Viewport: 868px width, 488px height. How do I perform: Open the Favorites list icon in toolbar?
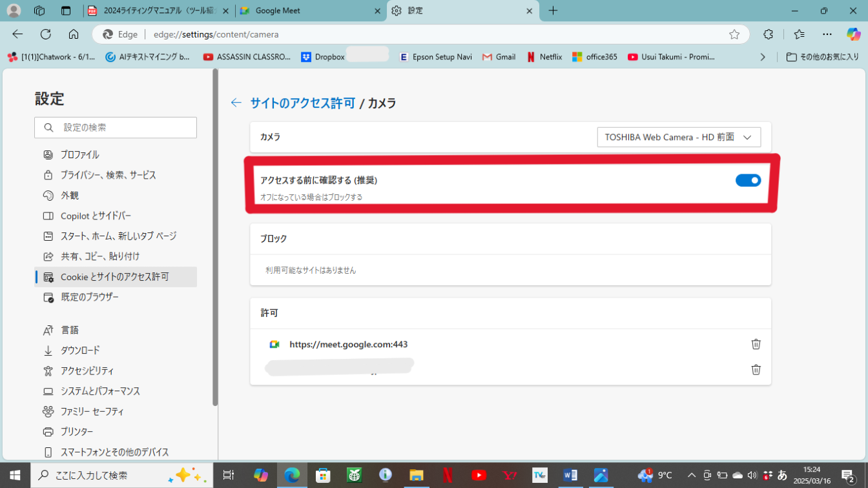pyautogui.click(x=799, y=34)
